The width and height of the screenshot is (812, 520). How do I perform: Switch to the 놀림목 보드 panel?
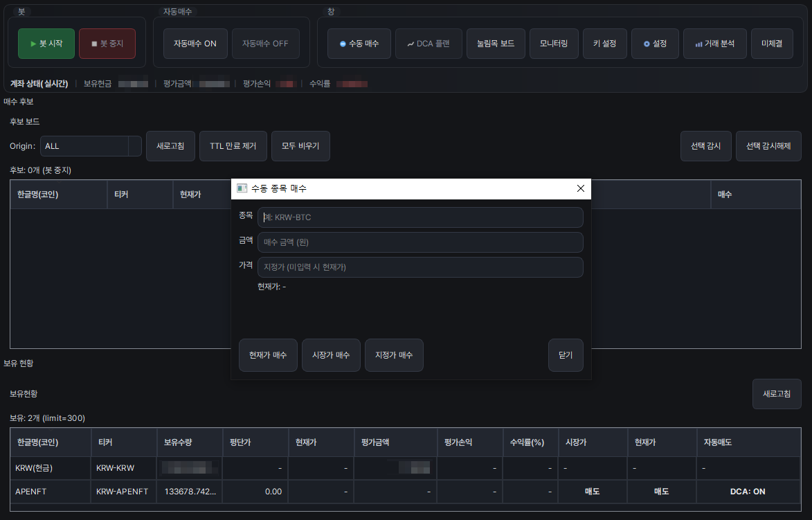tap(496, 42)
